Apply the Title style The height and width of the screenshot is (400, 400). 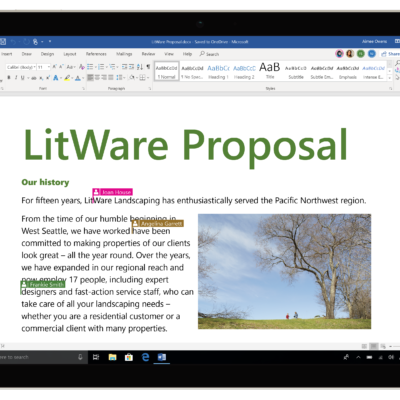coord(270,71)
